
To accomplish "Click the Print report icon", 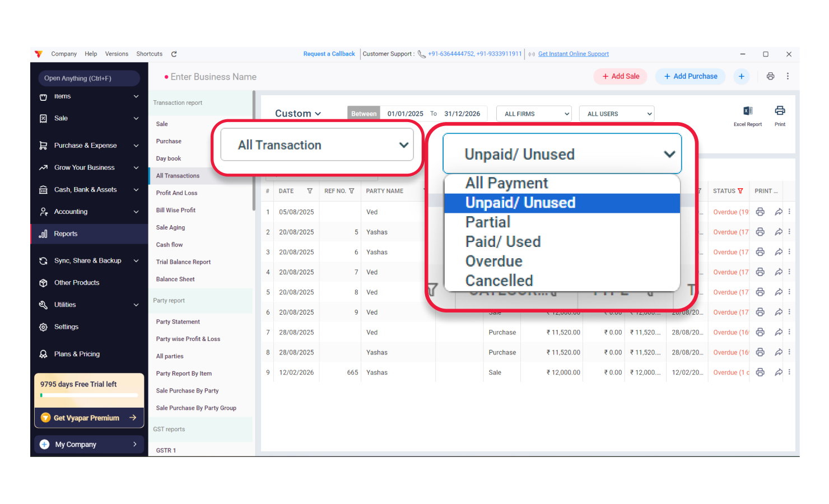I will coord(780,111).
